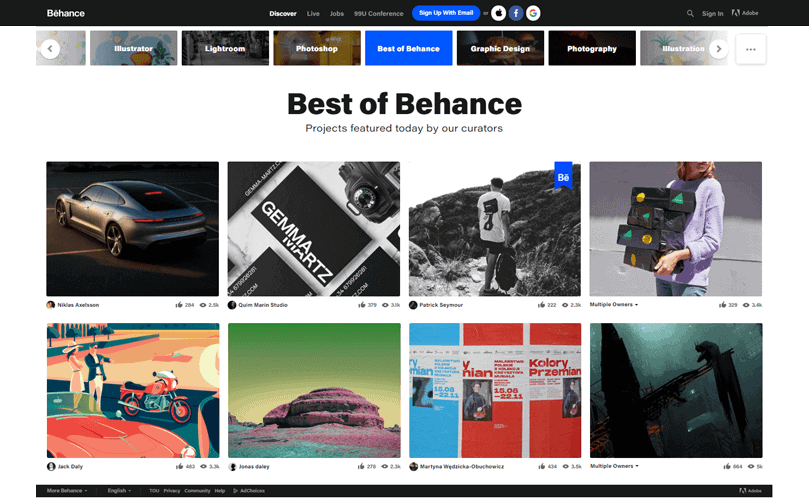Open the Privacy footer link
The image size is (809, 500).
point(172,491)
